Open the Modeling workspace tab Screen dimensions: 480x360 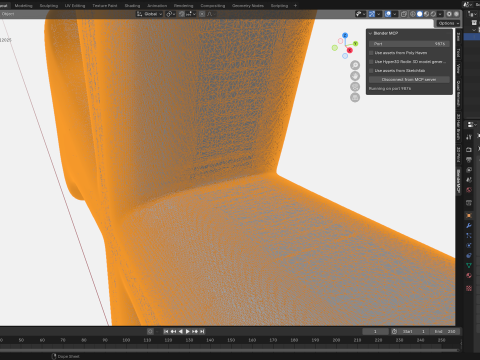[x=23, y=6]
